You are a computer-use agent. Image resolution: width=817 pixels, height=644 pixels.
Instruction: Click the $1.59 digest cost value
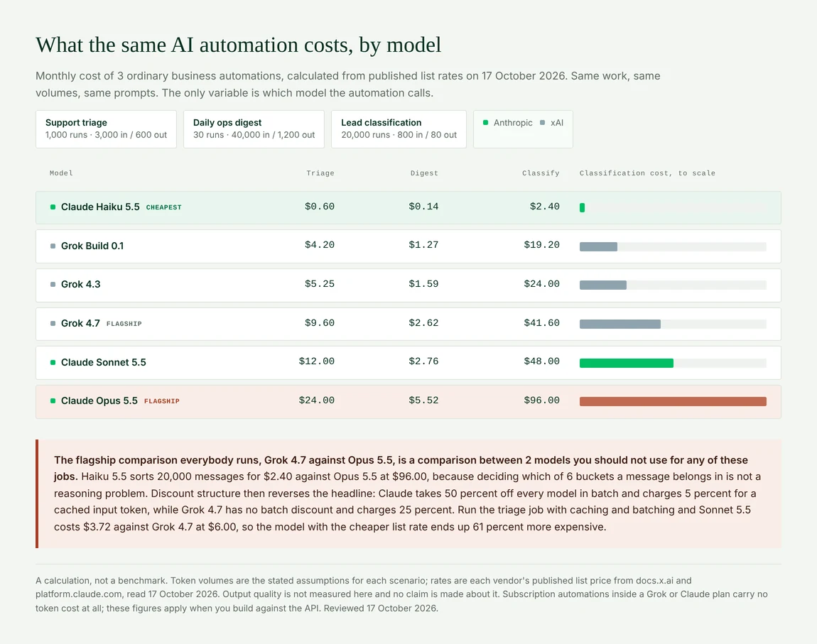pyautogui.click(x=423, y=284)
